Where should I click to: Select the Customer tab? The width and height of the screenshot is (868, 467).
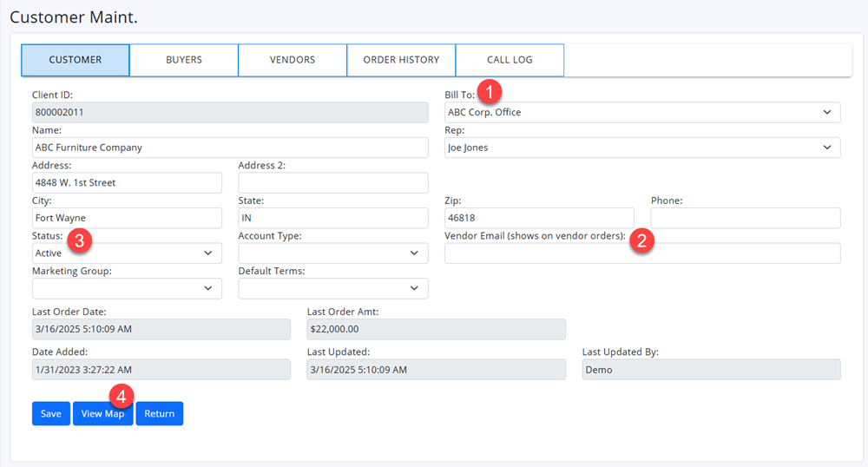pos(76,60)
